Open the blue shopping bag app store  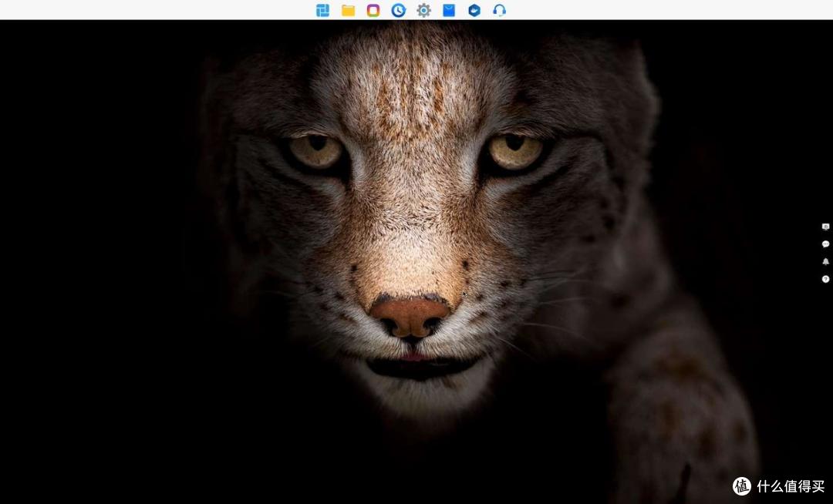point(449,10)
